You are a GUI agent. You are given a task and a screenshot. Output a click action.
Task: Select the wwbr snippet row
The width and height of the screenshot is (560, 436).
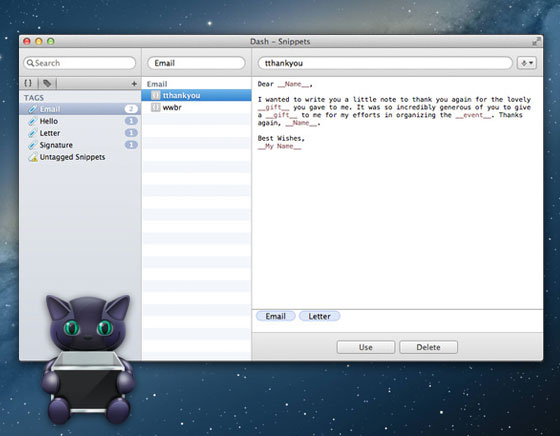pos(196,107)
